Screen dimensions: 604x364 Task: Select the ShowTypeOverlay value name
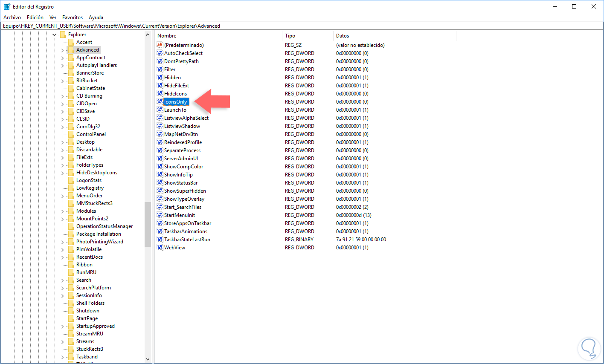(184, 199)
